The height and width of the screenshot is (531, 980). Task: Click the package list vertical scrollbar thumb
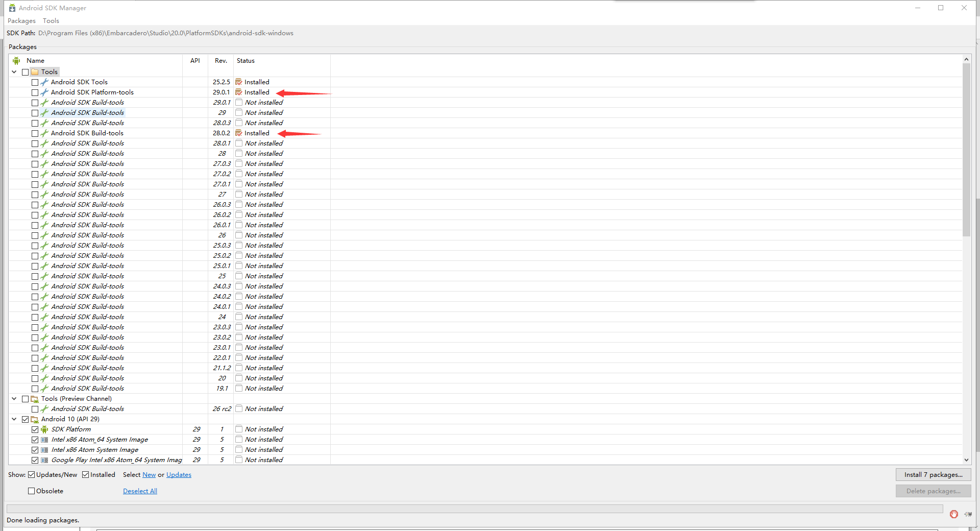coord(966,150)
